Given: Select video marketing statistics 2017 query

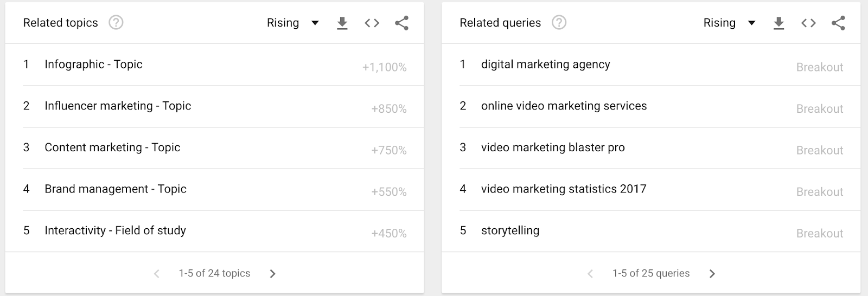Looking at the screenshot, I should (x=563, y=189).
